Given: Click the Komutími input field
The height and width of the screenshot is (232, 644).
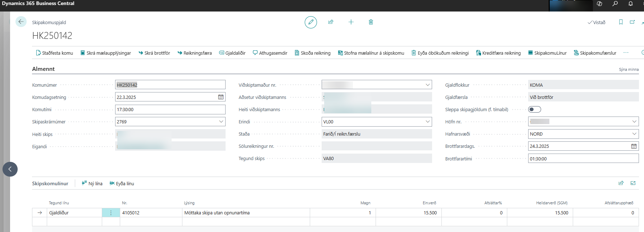Looking at the screenshot, I should coord(170,110).
